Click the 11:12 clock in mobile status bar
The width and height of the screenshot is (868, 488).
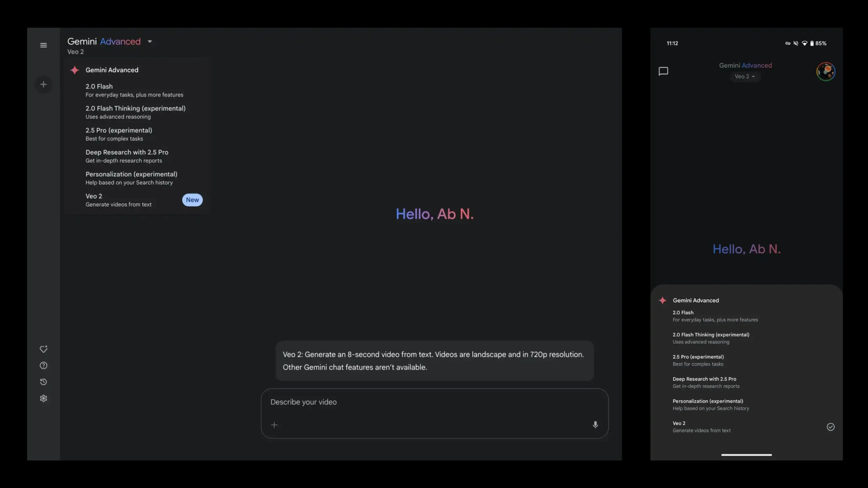point(672,43)
